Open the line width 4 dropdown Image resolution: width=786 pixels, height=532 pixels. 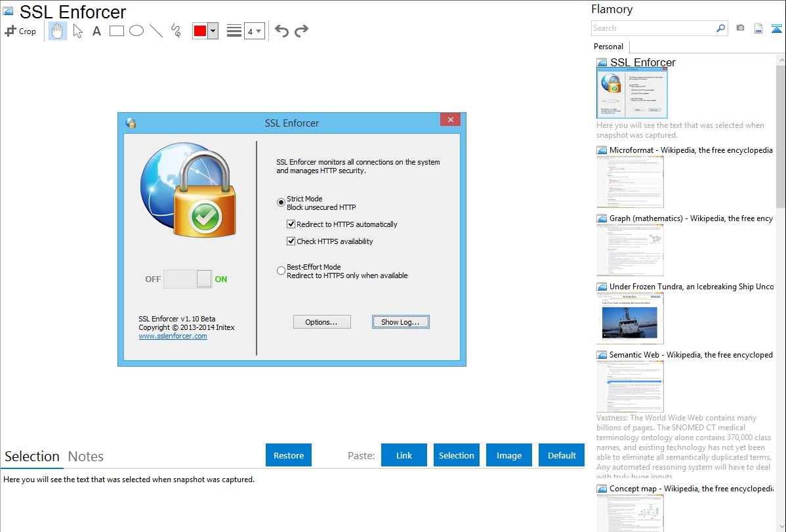(255, 31)
